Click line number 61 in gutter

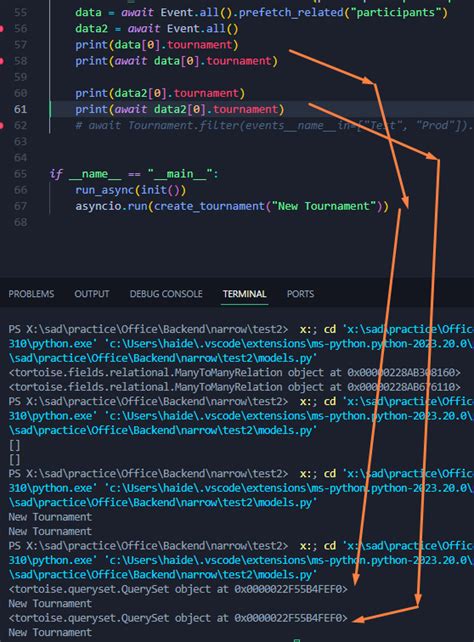tap(20, 109)
